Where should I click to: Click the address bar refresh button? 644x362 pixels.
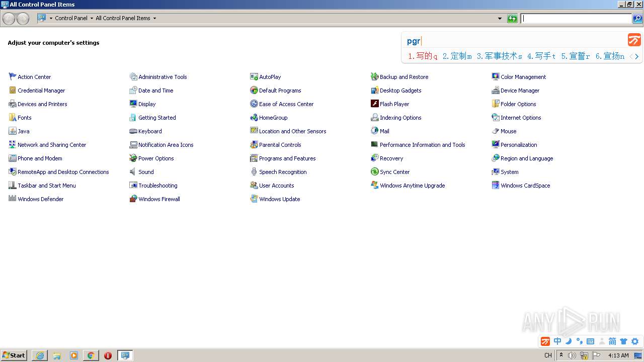pos(512,19)
